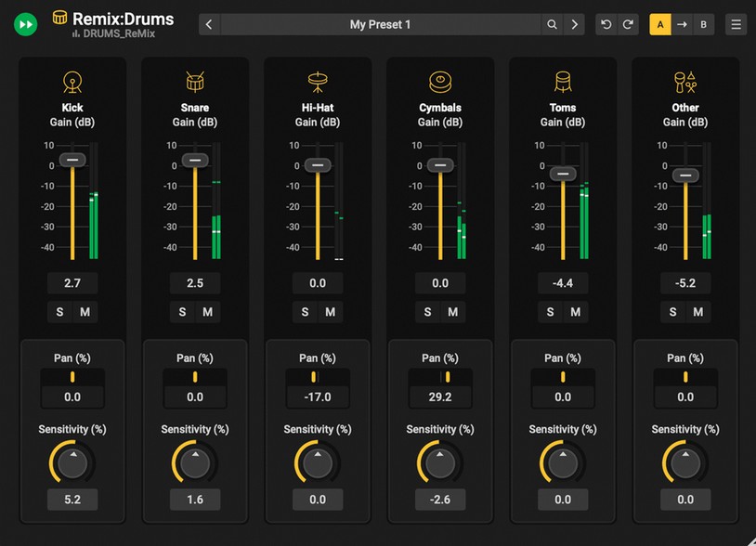Image resolution: width=756 pixels, height=546 pixels.
Task: Click the Toms gain fader handle
Action: pyautogui.click(x=563, y=174)
